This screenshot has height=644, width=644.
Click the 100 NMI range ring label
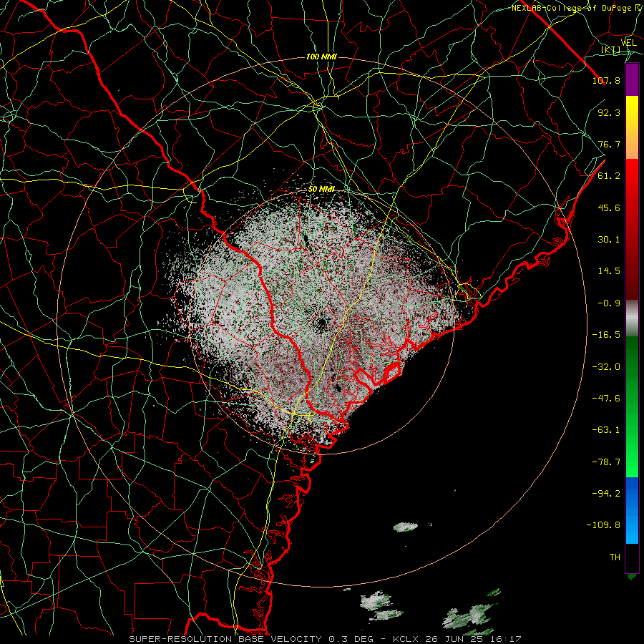pos(321,57)
